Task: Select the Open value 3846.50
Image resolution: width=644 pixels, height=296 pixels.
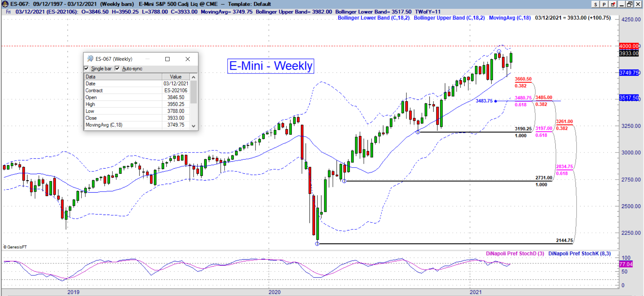Action: click(176, 97)
